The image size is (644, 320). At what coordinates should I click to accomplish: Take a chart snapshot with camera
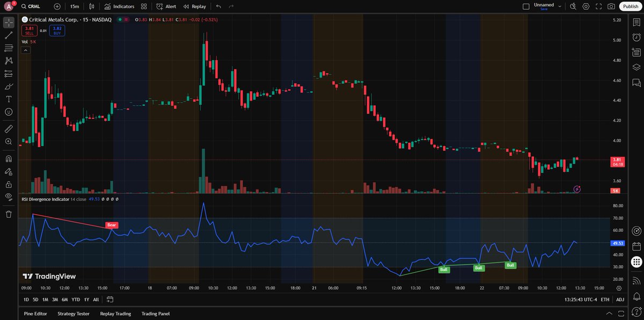point(611,6)
